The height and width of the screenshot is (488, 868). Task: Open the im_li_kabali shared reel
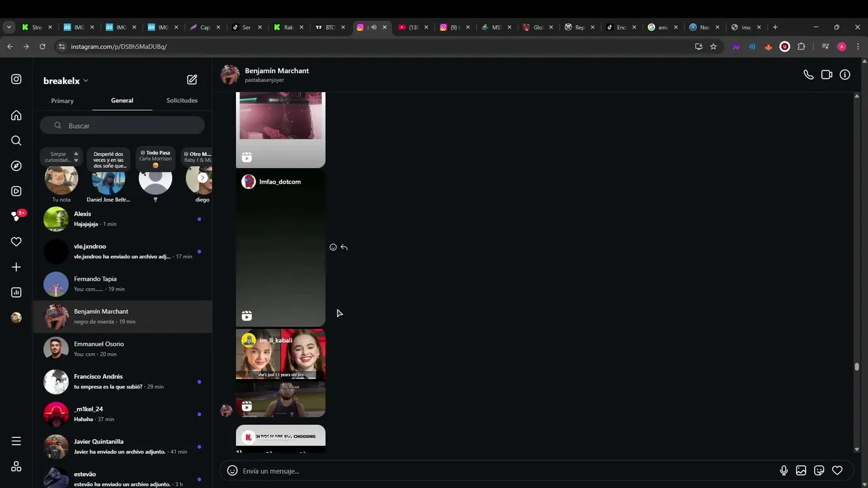coord(280,373)
